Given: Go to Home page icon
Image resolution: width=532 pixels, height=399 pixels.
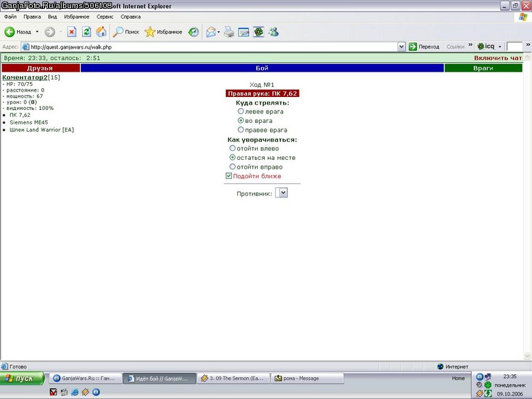Looking at the screenshot, I should 101,32.
